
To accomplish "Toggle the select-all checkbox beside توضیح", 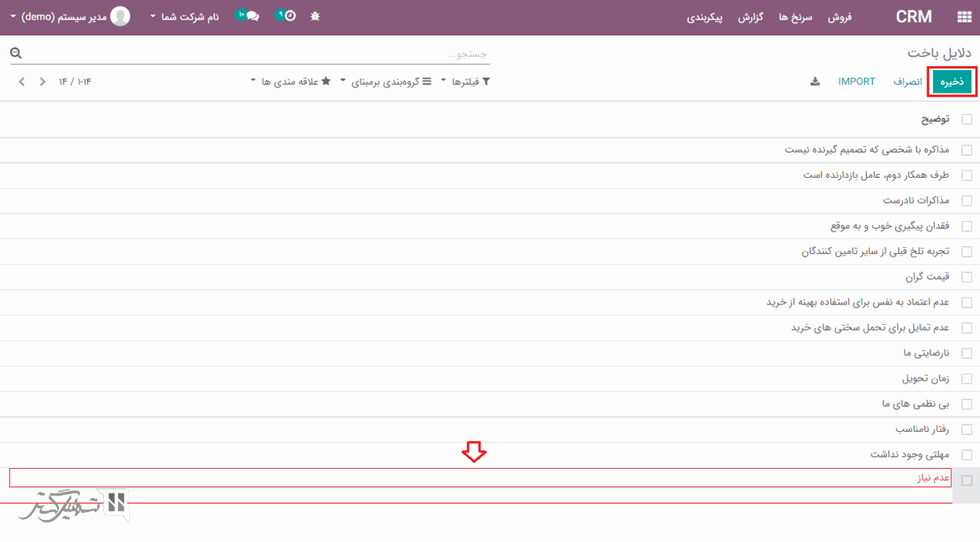I will [x=967, y=120].
